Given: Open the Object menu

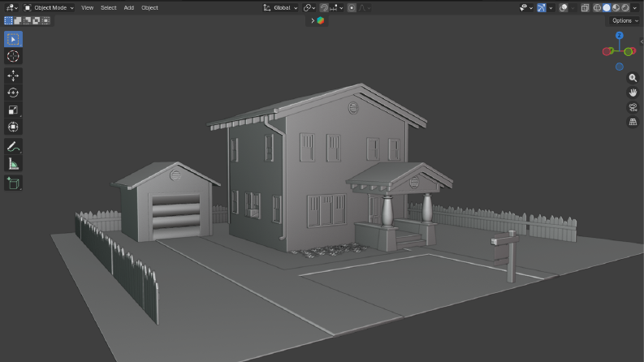Looking at the screenshot, I should click(149, 8).
